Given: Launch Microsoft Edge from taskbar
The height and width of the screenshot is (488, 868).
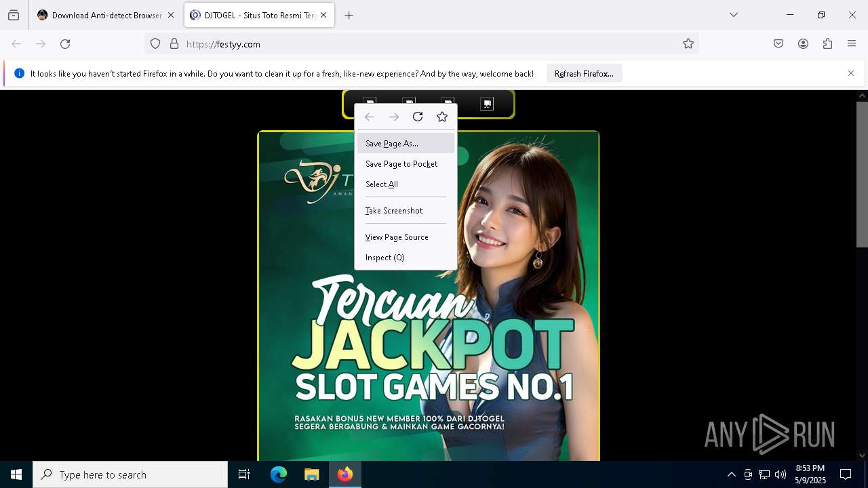Looking at the screenshot, I should (x=279, y=474).
